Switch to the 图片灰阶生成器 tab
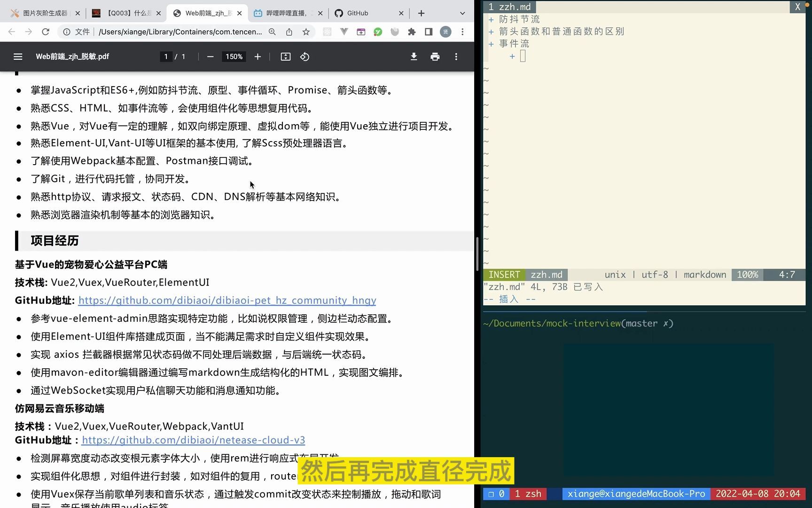 coord(45,13)
